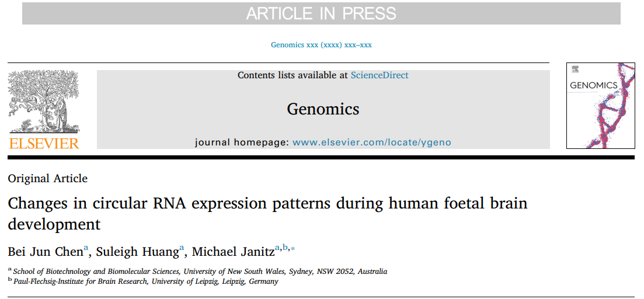This screenshot has width=644, height=299.
Task: Click affiliation superscript b after Michael Janitz
Action: [x=285, y=247]
